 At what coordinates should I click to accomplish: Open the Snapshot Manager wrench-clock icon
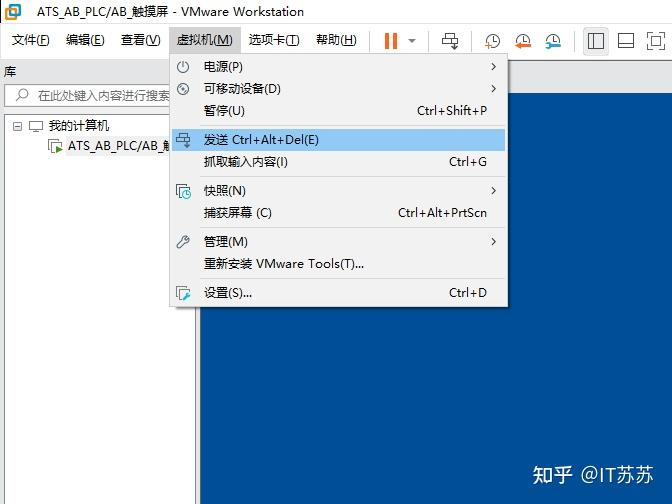pos(553,41)
